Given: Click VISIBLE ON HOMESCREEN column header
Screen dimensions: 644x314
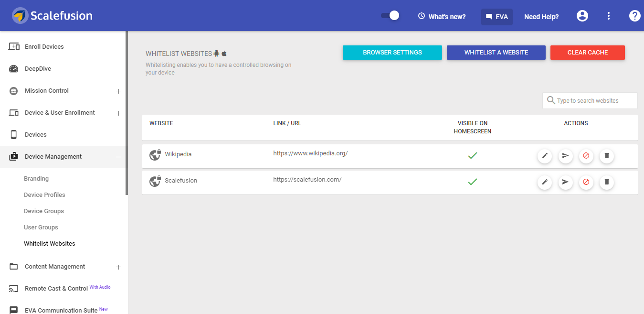Looking at the screenshot, I should click(473, 127).
